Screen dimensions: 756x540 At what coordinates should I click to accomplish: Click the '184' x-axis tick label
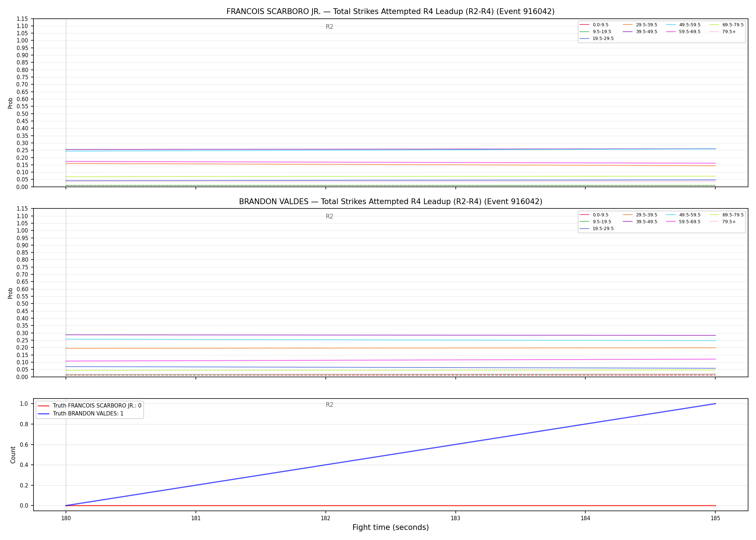pos(585,518)
